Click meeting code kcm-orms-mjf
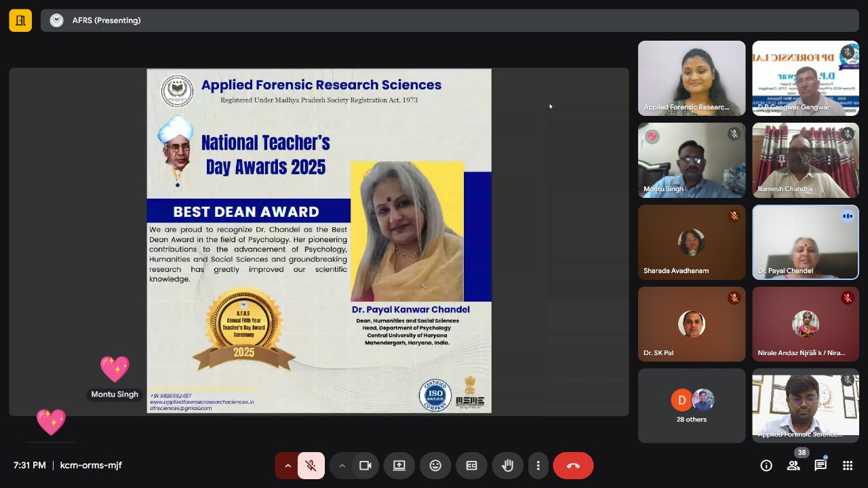This screenshot has height=488, width=868. pyautogui.click(x=91, y=466)
